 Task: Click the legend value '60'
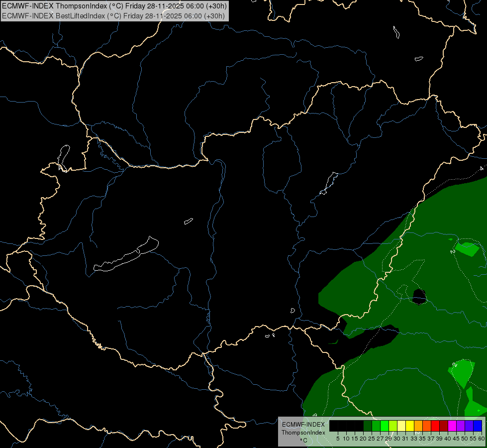482,439
